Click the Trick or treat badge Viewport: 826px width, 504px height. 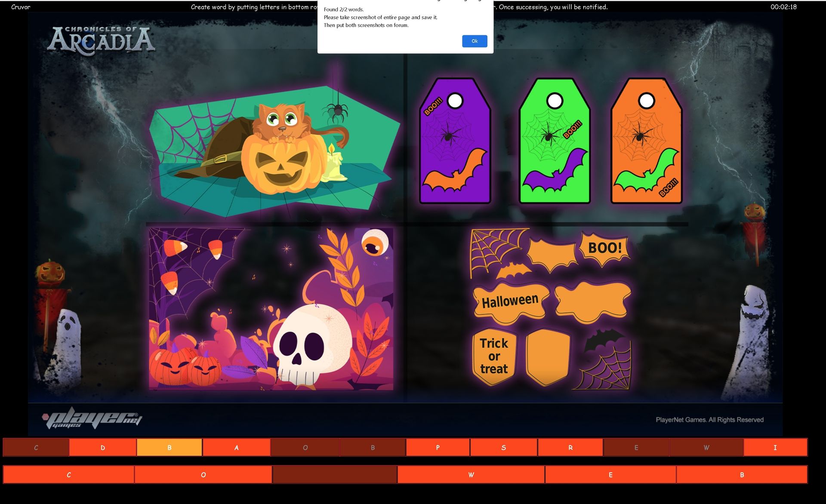pos(494,356)
